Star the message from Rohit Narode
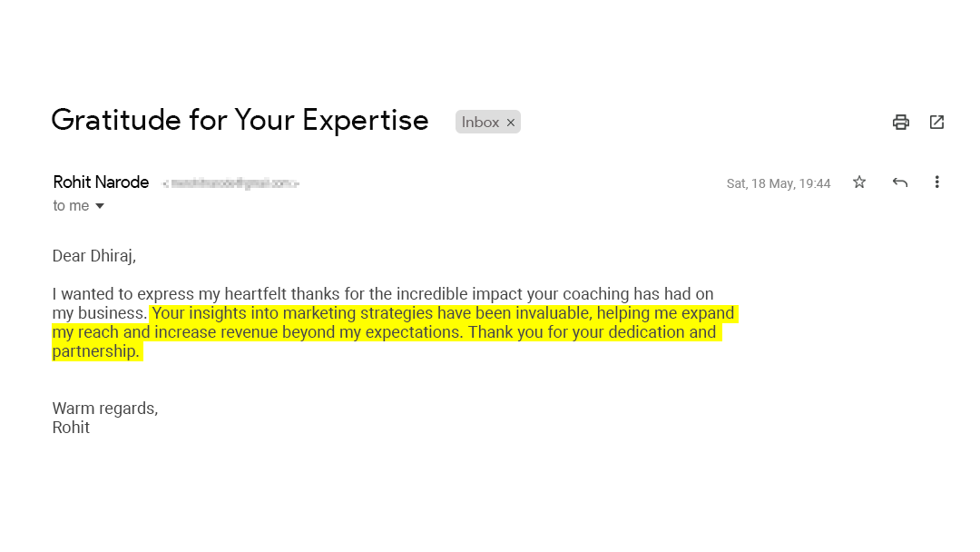Viewport: 980px width, 552px height. pyautogui.click(x=859, y=182)
